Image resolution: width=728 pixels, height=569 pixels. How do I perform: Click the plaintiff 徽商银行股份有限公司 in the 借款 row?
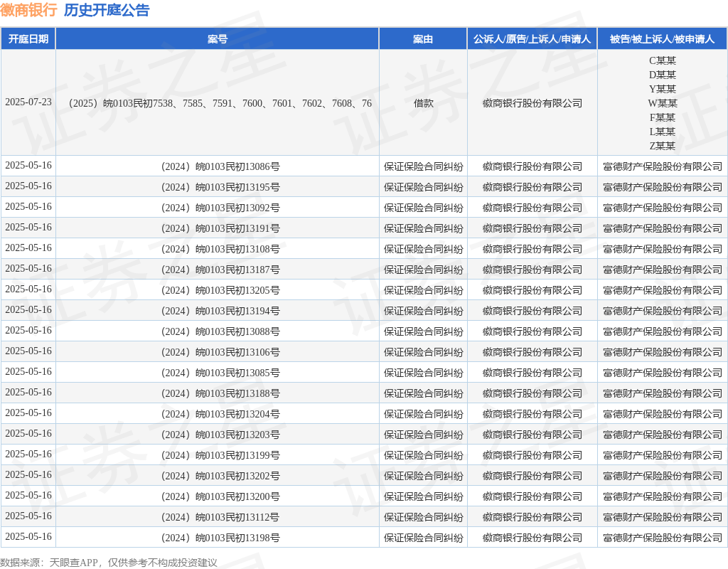click(532, 103)
